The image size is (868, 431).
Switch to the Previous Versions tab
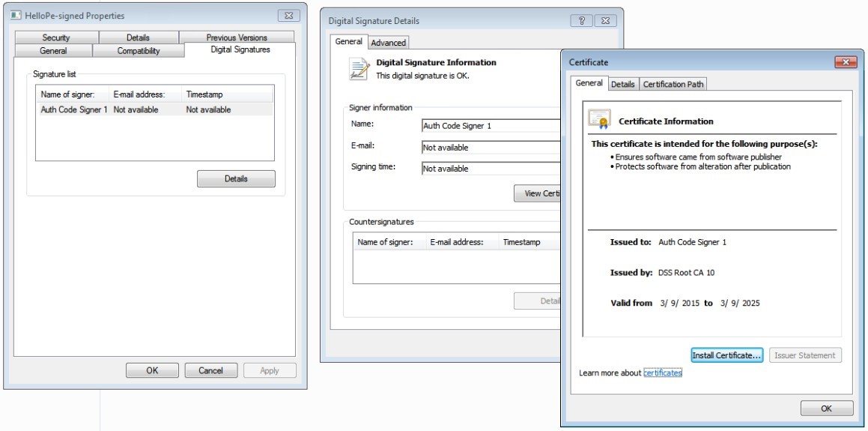pyautogui.click(x=237, y=37)
